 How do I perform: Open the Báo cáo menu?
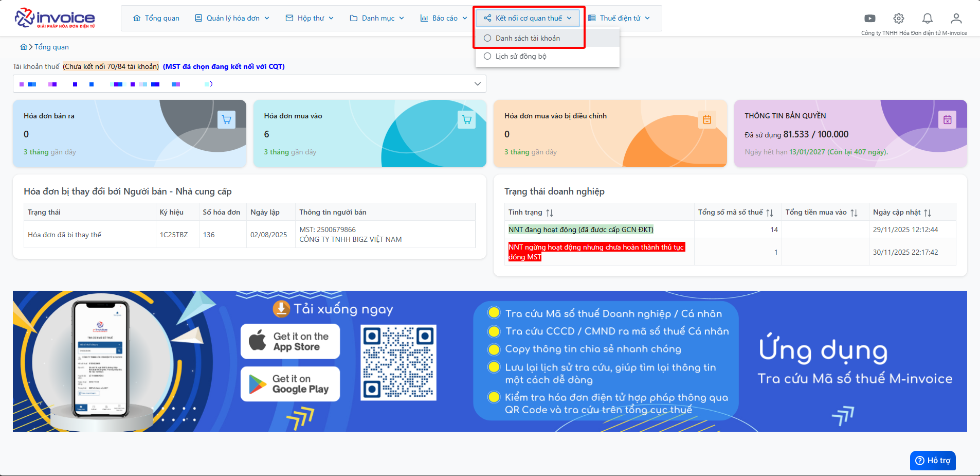[x=444, y=18]
